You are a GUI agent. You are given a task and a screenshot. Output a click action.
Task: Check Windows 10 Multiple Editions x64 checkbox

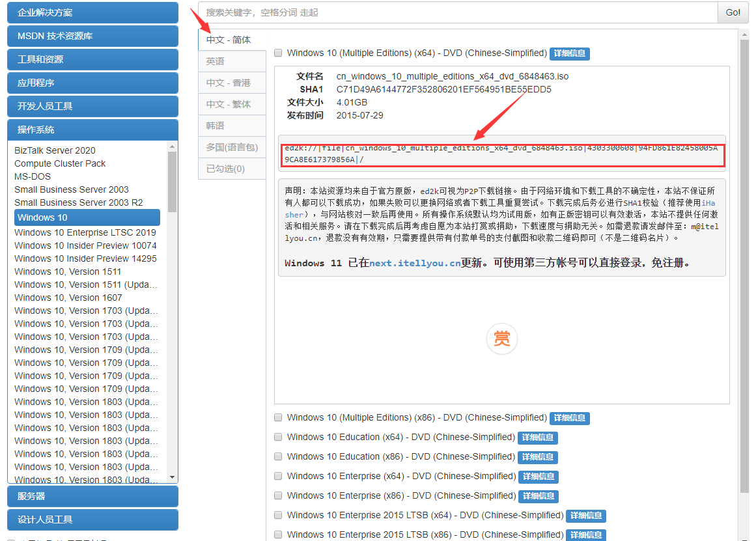(x=278, y=53)
